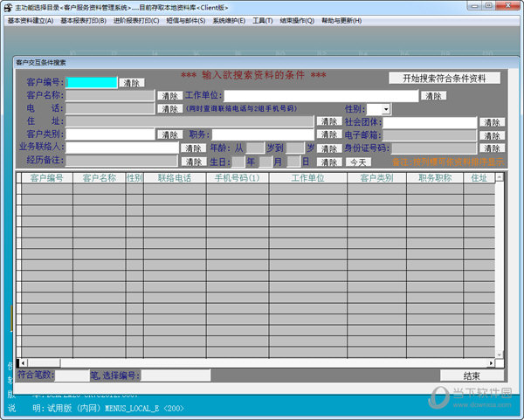The width and height of the screenshot is (524, 420).
Task: Clear the 住址 field
Action: pos(329,121)
